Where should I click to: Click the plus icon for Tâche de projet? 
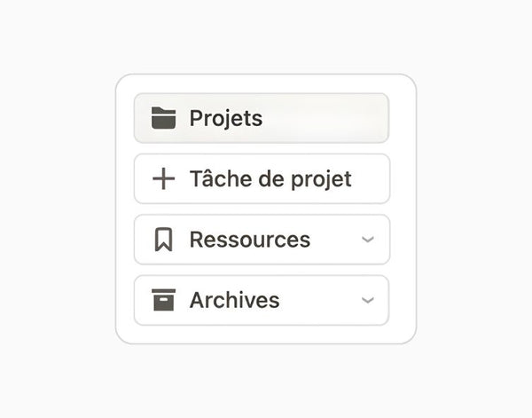[x=163, y=178]
